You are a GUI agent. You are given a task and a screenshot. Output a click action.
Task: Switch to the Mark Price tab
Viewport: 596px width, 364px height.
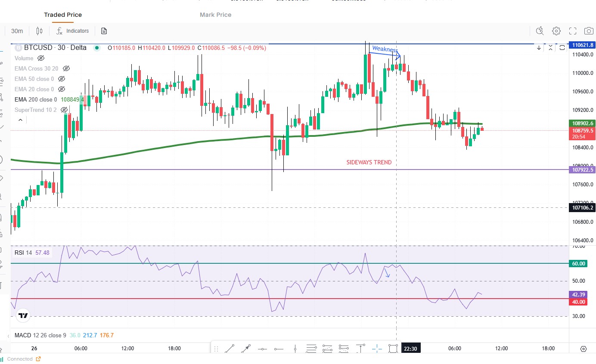pos(215,15)
